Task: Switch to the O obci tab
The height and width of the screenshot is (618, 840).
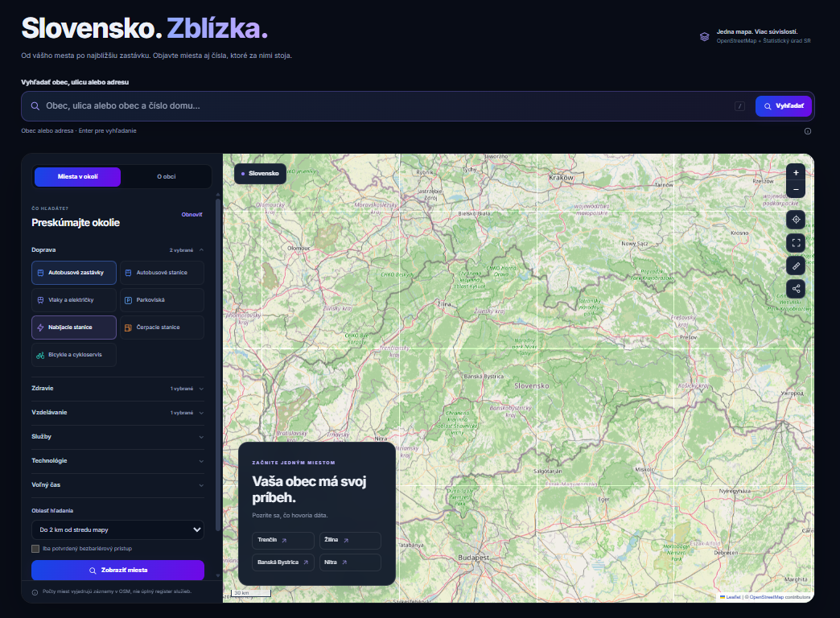Action: click(x=166, y=177)
